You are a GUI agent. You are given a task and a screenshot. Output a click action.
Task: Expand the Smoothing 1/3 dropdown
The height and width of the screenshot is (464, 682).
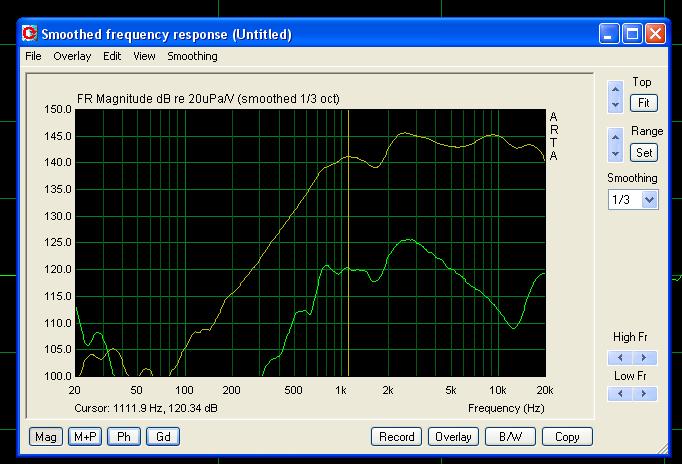coord(649,200)
